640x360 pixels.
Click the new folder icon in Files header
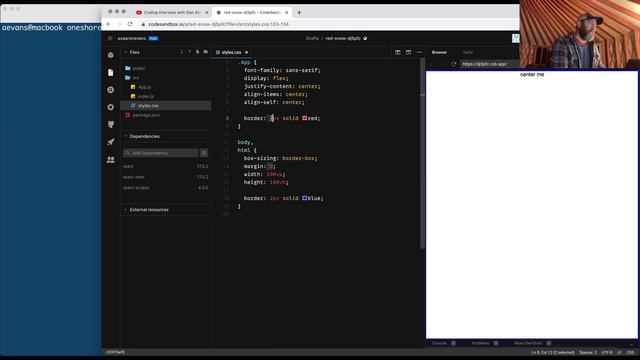pyautogui.click(x=206, y=52)
